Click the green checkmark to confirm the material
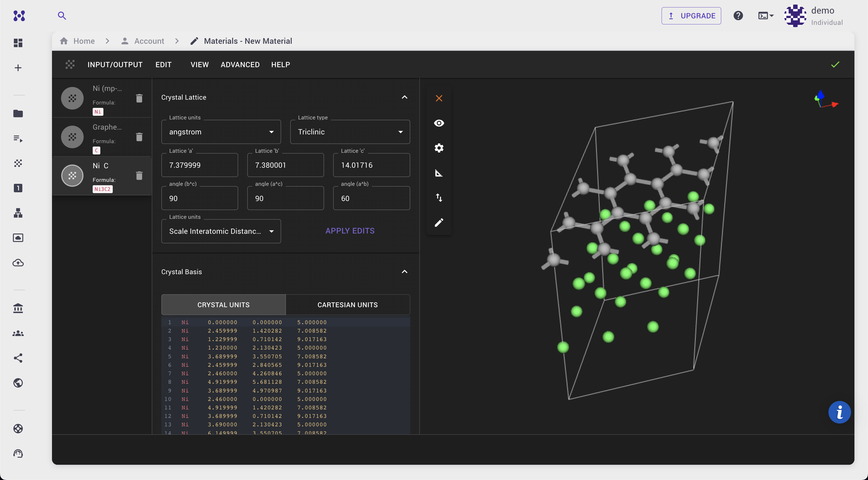 click(x=835, y=64)
